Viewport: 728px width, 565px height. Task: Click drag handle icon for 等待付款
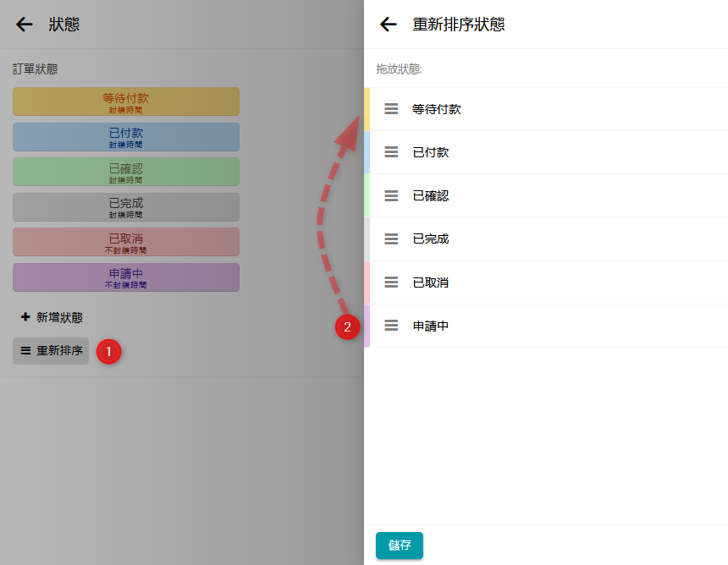[391, 109]
